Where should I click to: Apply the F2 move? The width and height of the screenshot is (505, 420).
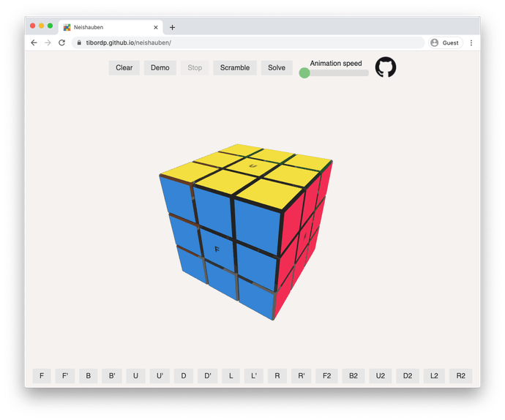(327, 376)
